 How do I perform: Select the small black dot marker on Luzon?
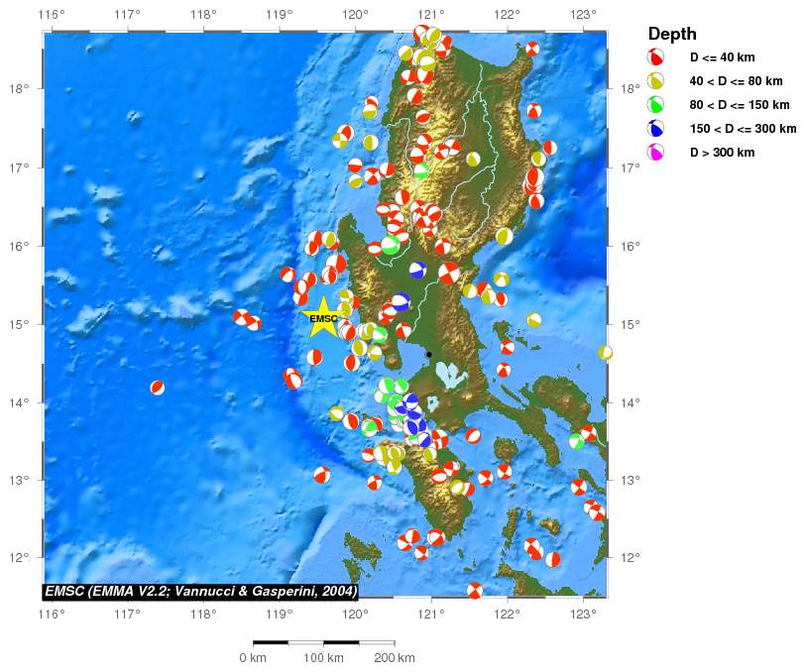(x=429, y=354)
